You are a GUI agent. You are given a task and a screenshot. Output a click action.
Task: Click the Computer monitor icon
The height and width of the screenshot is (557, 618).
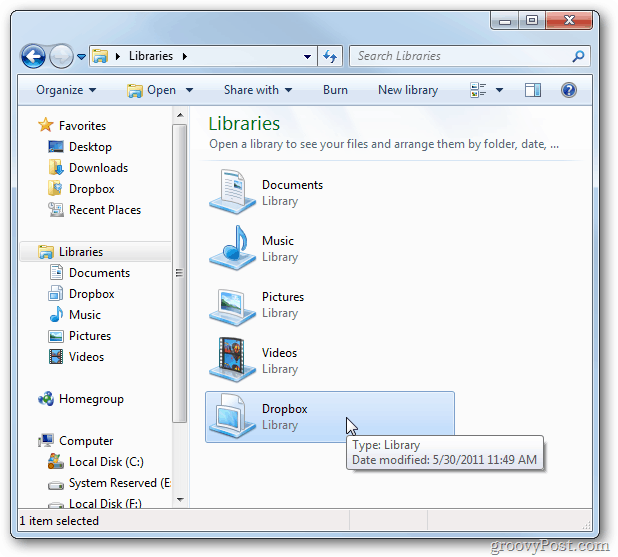(x=46, y=440)
